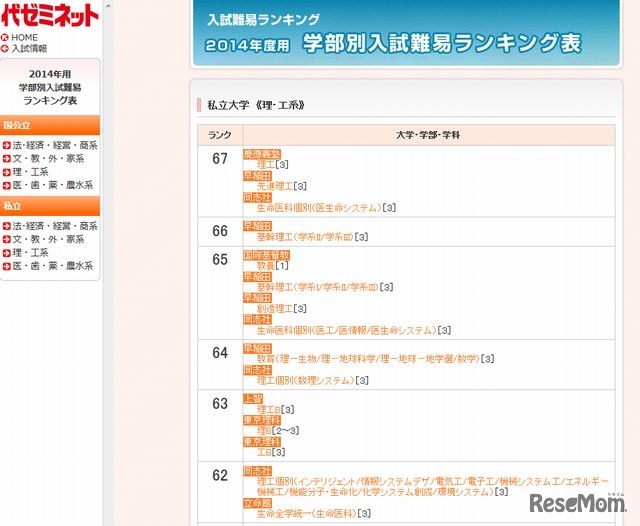
Task: Select 国公立 理・工系 link
Action: point(30,172)
